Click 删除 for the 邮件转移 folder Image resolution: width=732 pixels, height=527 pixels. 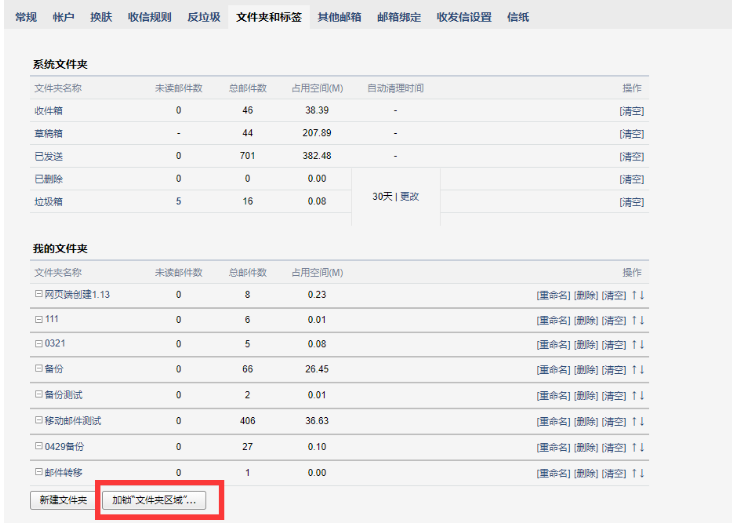point(585,472)
